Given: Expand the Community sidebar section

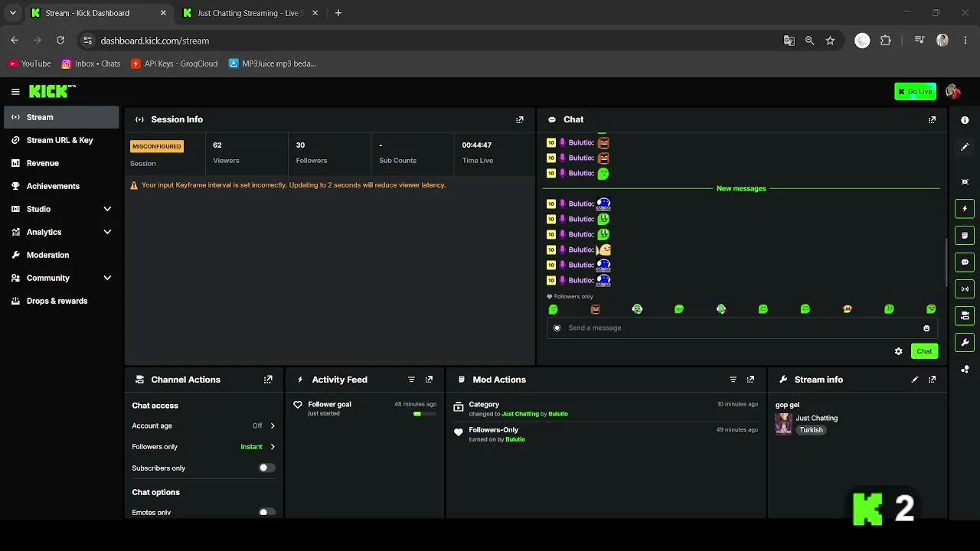Looking at the screenshot, I should (x=107, y=278).
